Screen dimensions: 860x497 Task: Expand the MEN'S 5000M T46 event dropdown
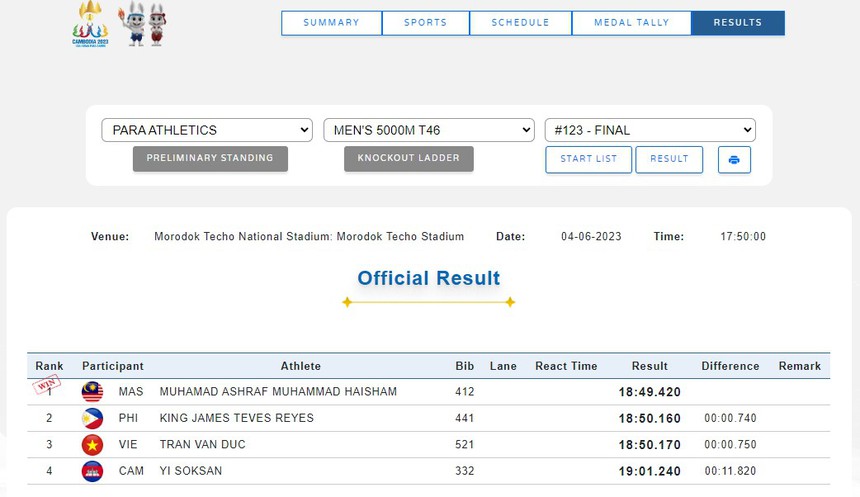[x=429, y=130]
